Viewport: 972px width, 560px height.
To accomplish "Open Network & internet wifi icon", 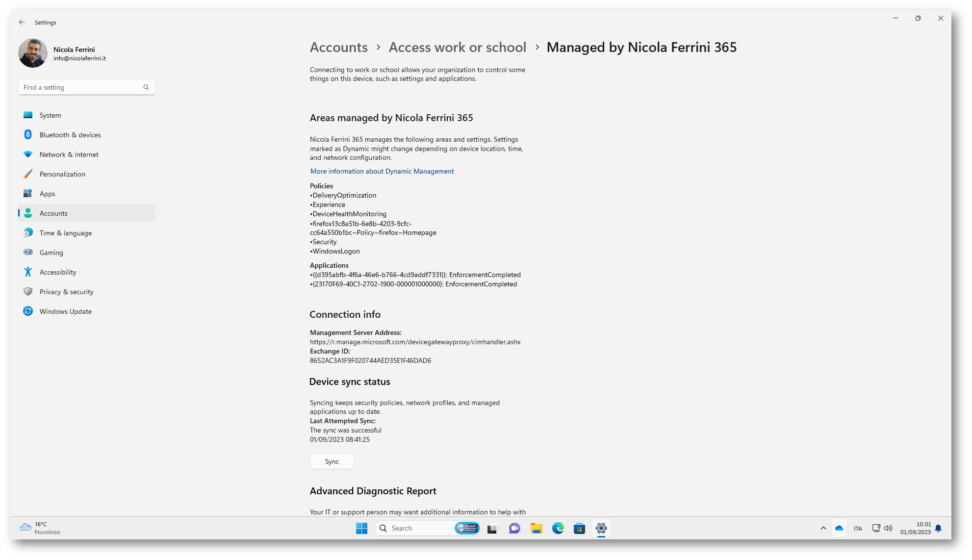I will point(28,154).
